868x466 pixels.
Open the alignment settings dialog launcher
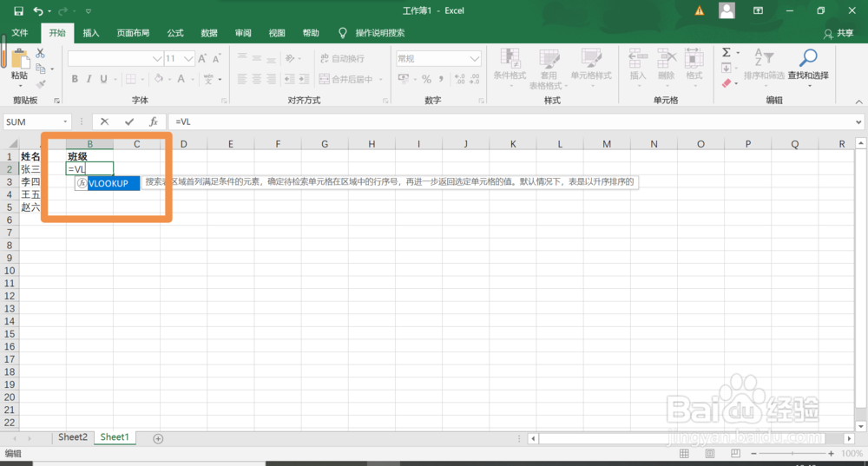[x=385, y=101]
